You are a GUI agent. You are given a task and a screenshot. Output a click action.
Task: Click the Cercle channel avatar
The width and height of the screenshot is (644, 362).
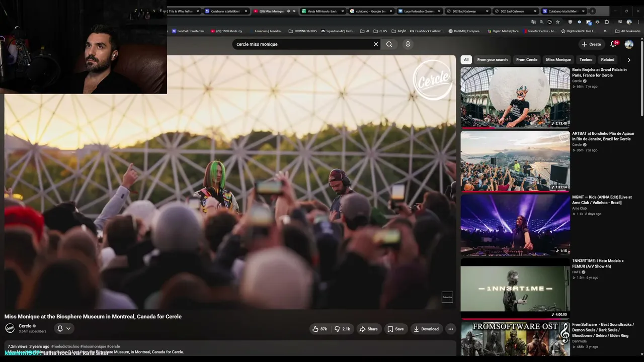pos(10,328)
